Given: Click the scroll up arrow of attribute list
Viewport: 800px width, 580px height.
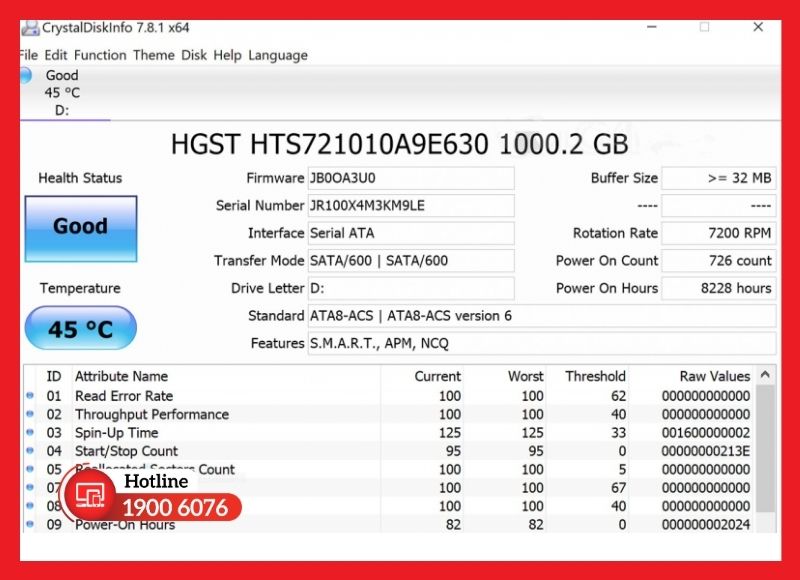Looking at the screenshot, I should click(765, 375).
